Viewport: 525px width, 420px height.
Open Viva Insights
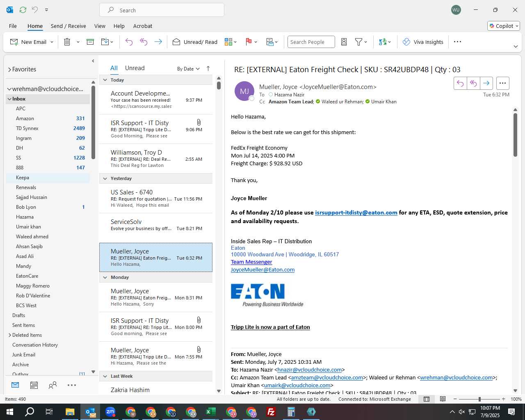coord(423,42)
